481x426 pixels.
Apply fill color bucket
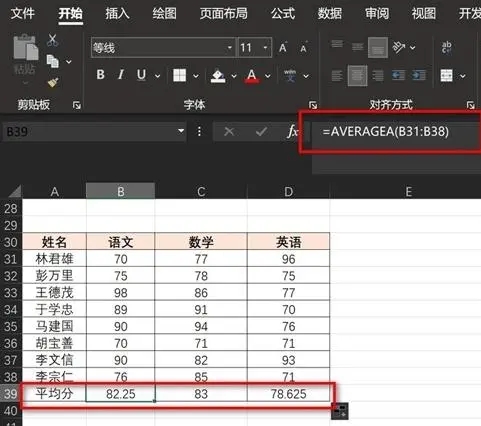218,76
